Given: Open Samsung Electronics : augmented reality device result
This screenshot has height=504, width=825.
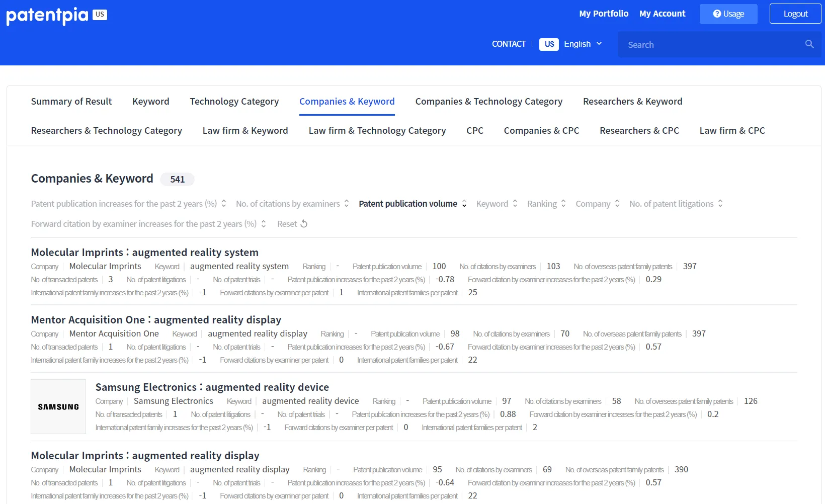Looking at the screenshot, I should pos(212,387).
